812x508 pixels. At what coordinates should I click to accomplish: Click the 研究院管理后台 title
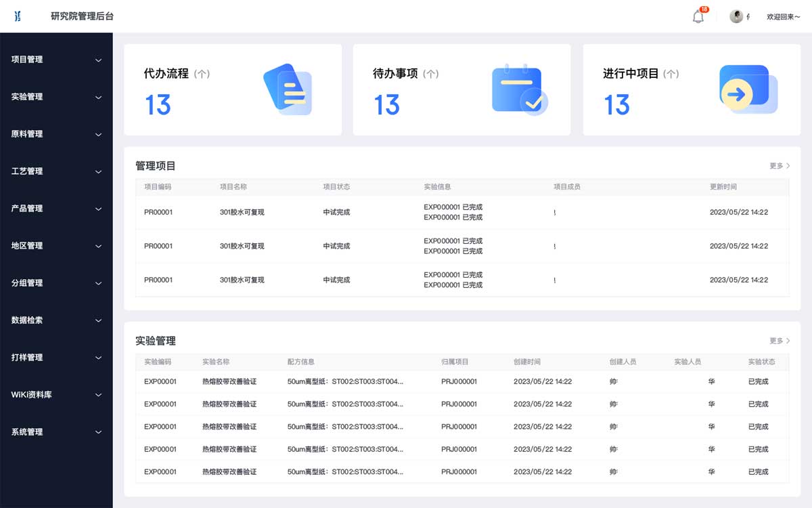[82, 16]
